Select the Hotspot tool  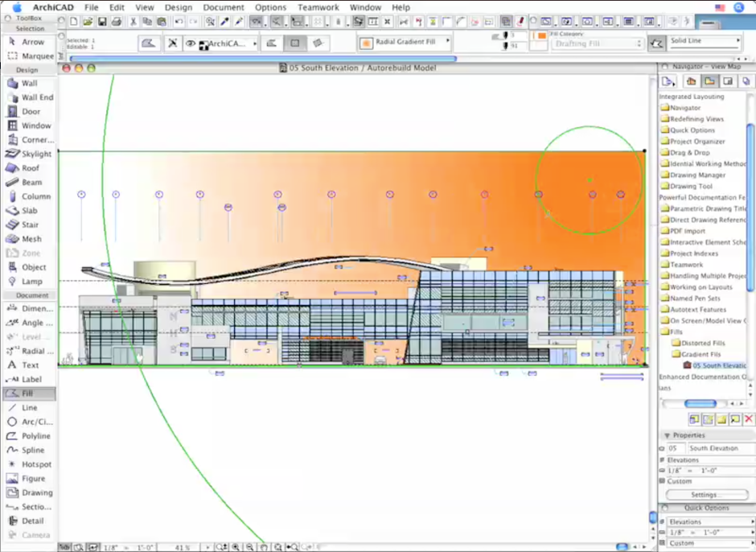tap(35, 464)
